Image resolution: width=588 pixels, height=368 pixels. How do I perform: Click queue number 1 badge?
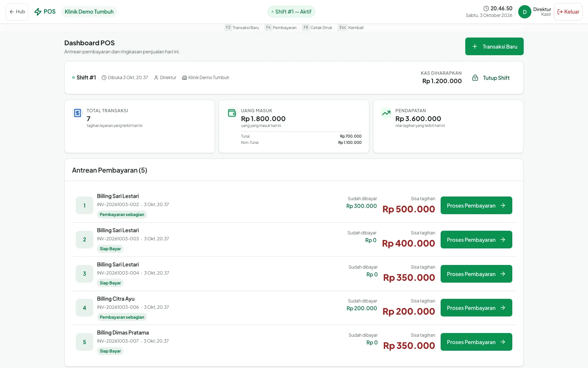(x=85, y=205)
